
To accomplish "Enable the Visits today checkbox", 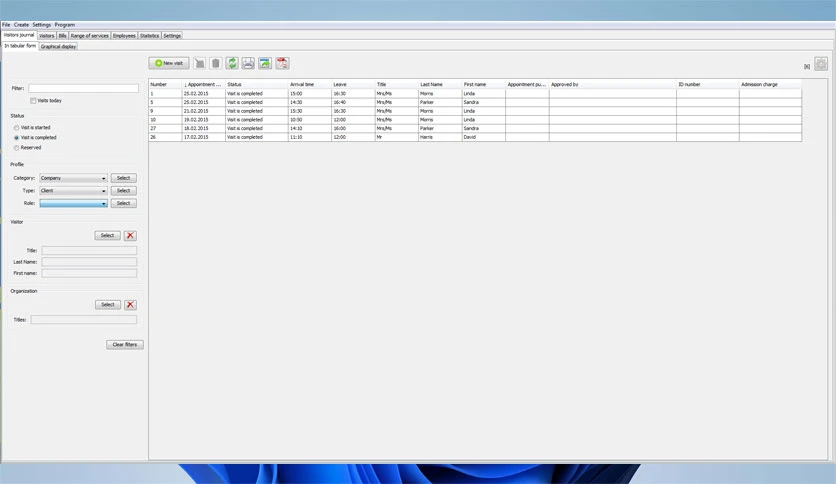I will click(33, 101).
